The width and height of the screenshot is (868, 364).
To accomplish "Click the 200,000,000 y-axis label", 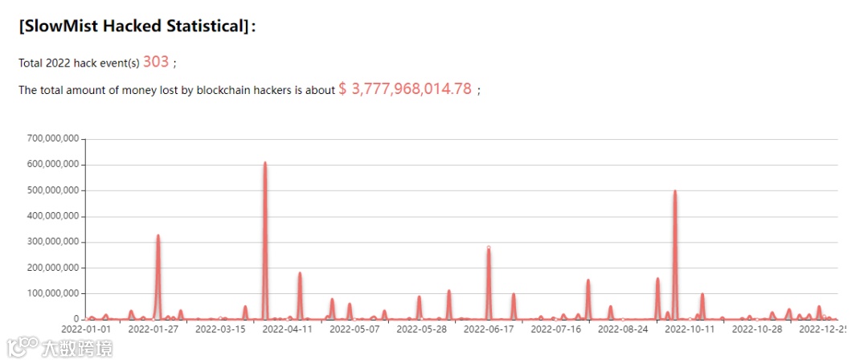I will tap(53, 268).
